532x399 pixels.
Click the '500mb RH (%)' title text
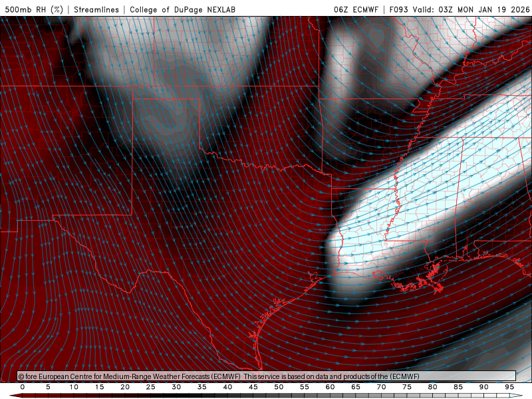tap(34, 9)
